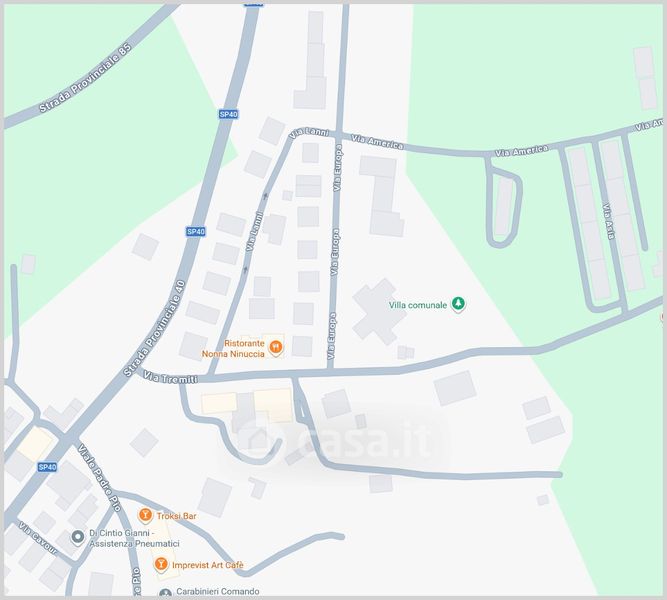The height and width of the screenshot is (600, 667).
Task: Click the middle SP40 road shield
Action: (196, 231)
